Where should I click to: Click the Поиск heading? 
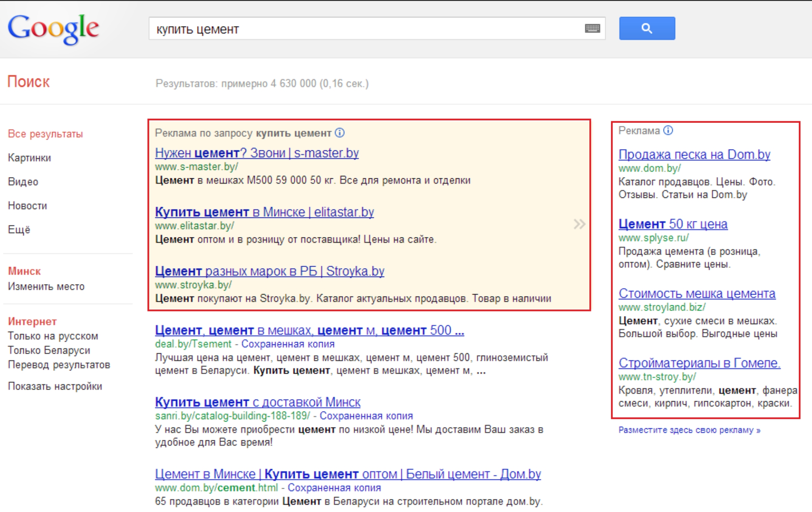(x=29, y=82)
